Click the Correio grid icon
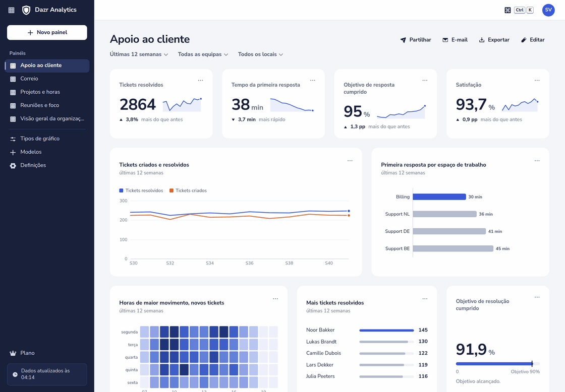The image size is (565, 392). point(13,79)
